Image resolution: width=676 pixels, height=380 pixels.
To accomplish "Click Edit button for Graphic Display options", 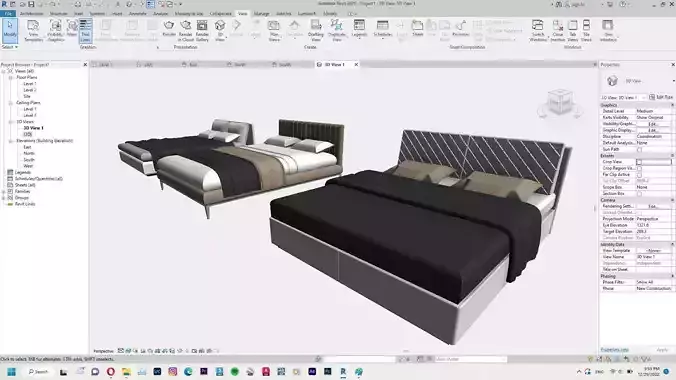I will click(654, 130).
